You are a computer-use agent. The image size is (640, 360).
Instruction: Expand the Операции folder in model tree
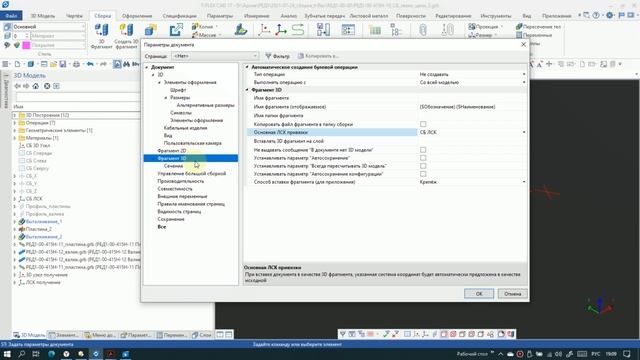pyautogui.click(x=15, y=123)
